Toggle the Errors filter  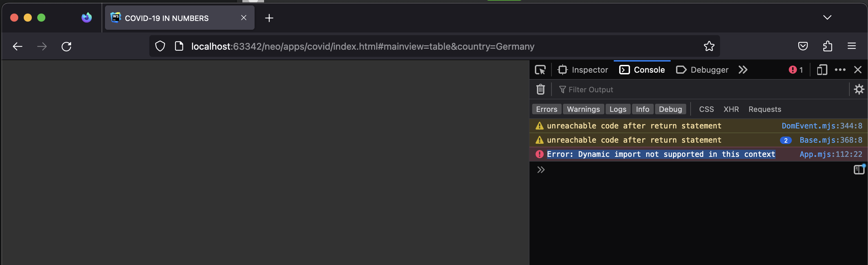(547, 109)
